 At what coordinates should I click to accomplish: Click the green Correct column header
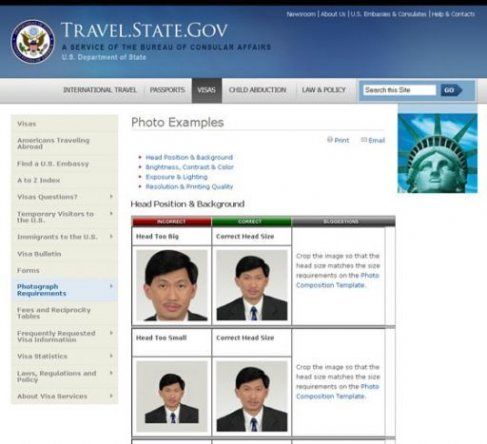pyautogui.click(x=252, y=221)
